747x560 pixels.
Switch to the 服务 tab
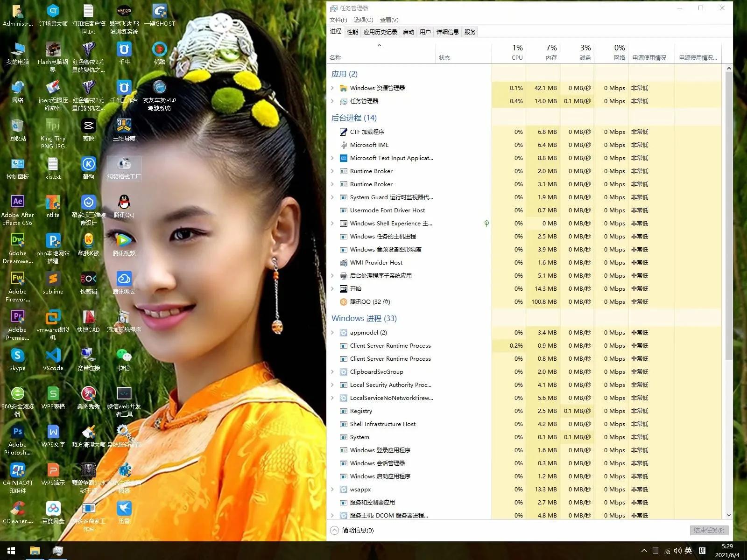[470, 32]
